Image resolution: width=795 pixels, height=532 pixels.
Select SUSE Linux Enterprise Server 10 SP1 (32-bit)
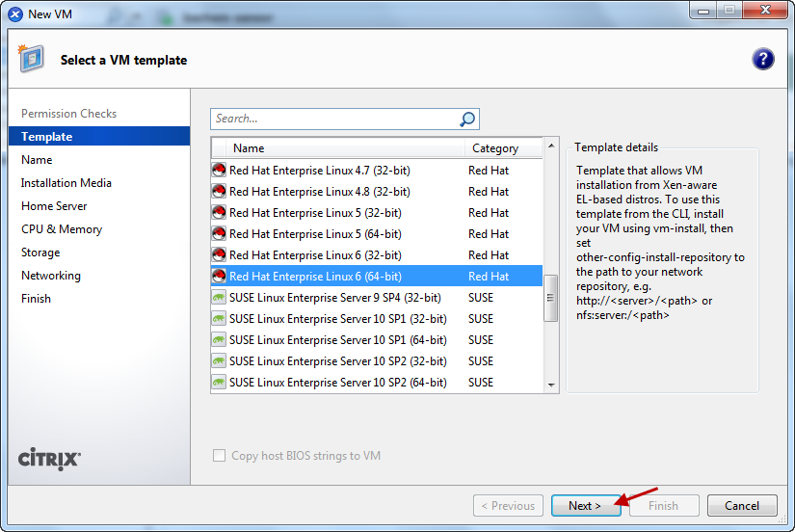(x=377, y=318)
